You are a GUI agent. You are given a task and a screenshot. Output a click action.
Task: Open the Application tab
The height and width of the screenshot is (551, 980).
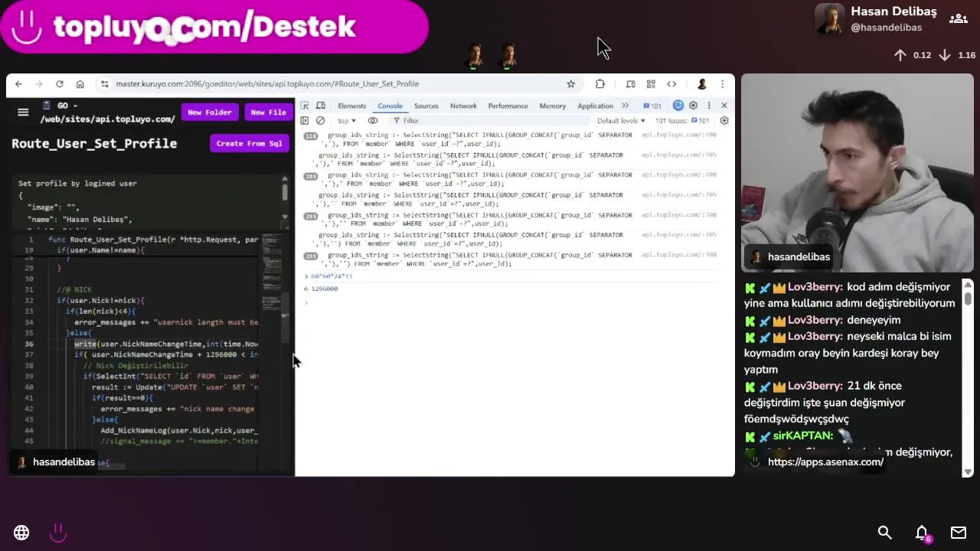595,106
